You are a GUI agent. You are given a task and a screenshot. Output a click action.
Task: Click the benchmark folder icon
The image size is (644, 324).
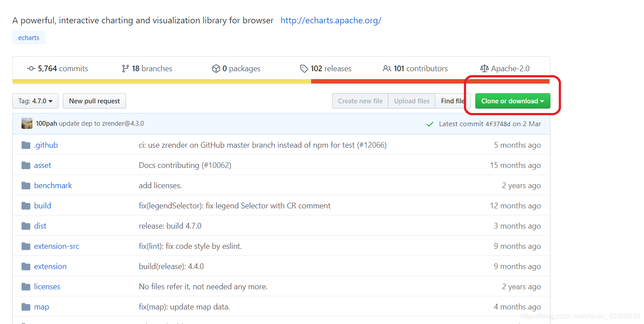click(26, 186)
